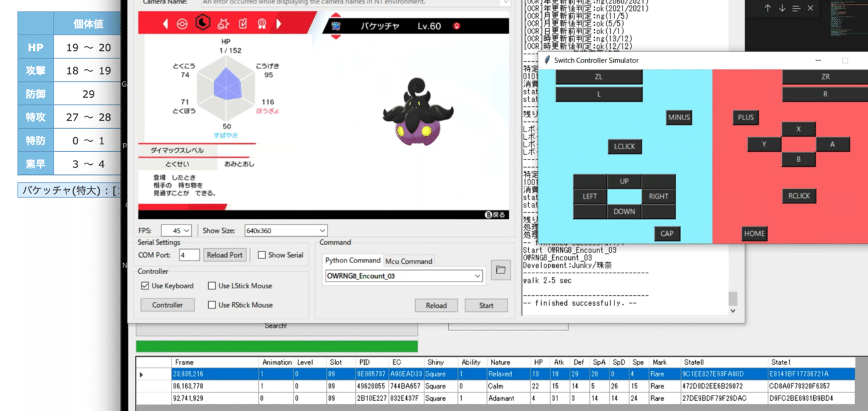Click the Reload Port button

point(225,255)
